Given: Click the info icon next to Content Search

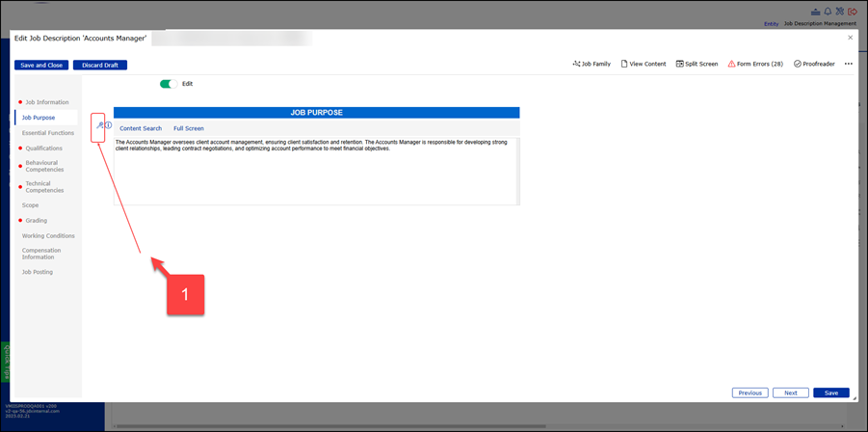Looking at the screenshot, I should 109,125.
